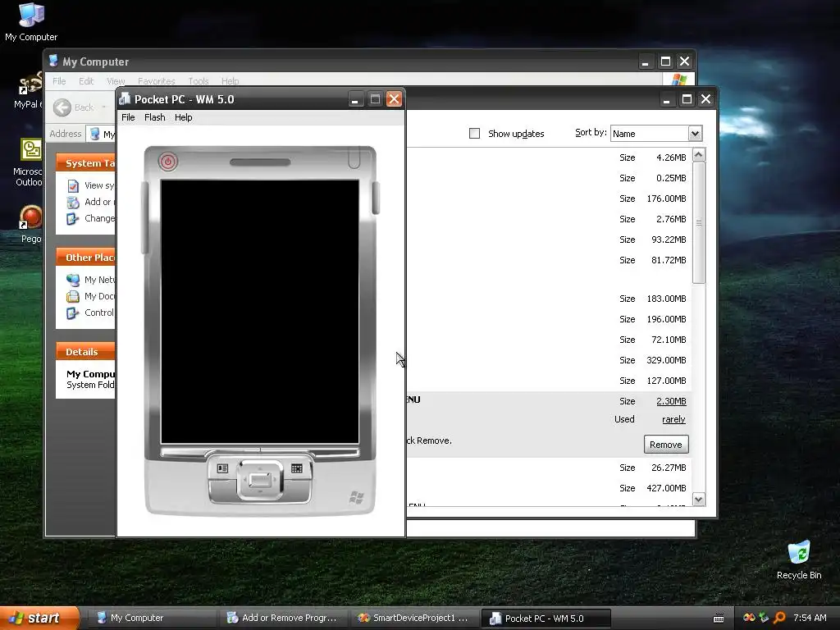Click the Address field in My Computer
This screenshot has width=840, height=630.
pyautogui.click(x=103, y=134)
